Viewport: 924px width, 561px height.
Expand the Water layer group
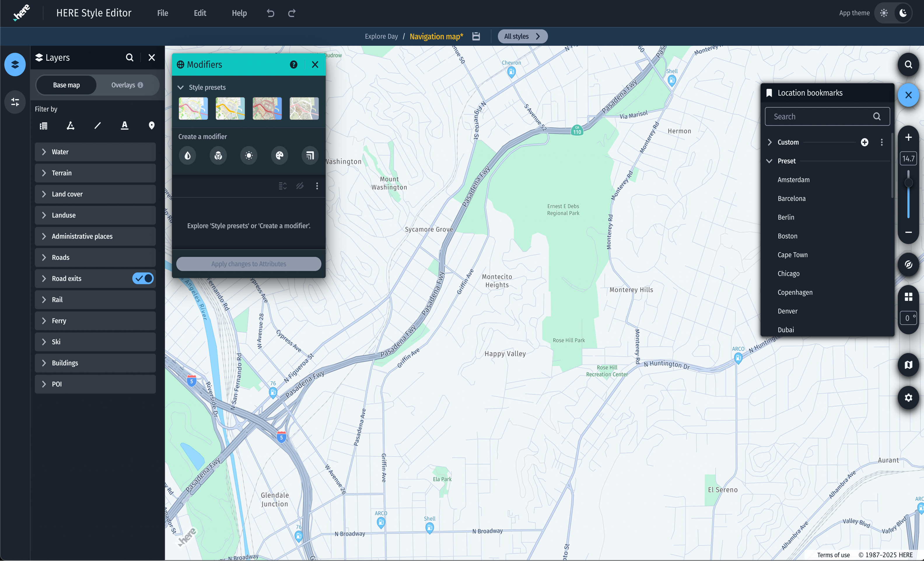(44, 151)
